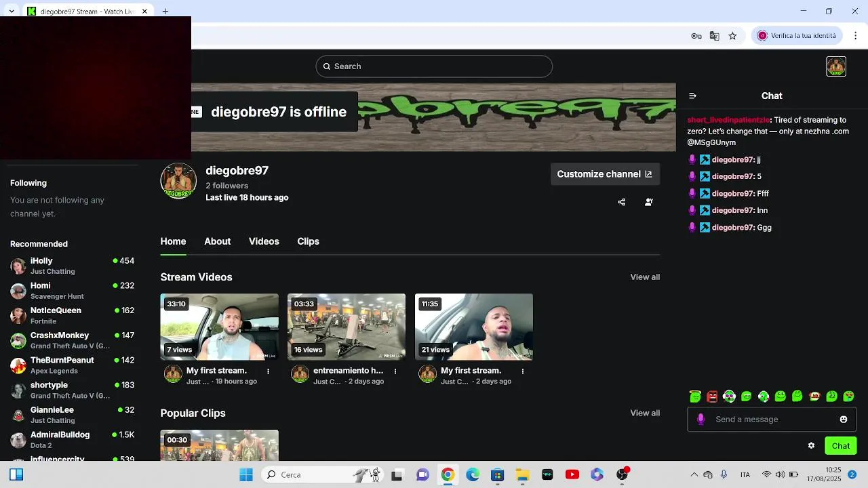Viewport: 868px width, 488px height.
Task: Play the 00:30 popular clip thumbnail
Action: pyautogui.click(x=219, y=445)
